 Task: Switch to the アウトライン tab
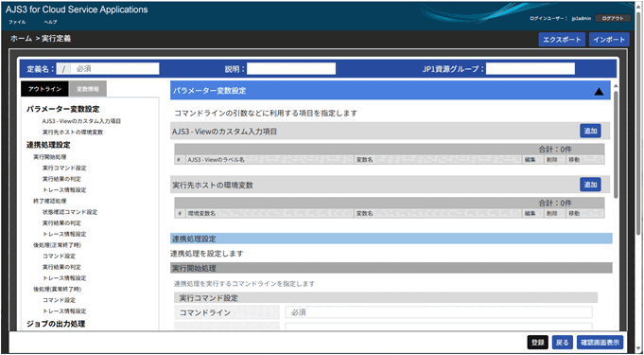45,89
